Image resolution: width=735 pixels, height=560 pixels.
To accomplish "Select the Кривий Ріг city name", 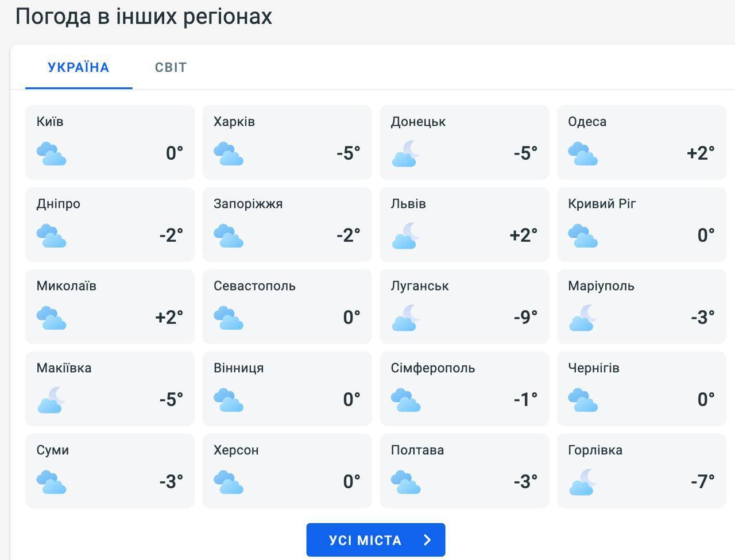I will [x=602, y=204].
